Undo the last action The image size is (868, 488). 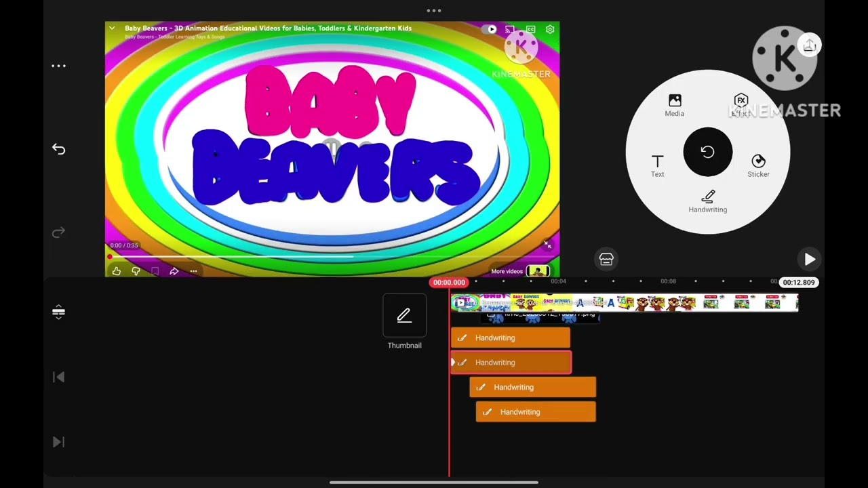tap(58, 149)
